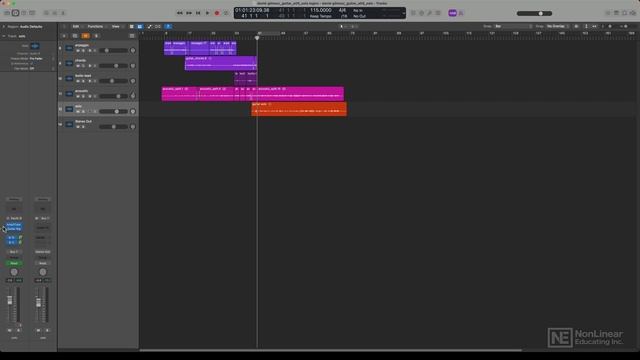Click the Stereo Out output slot

pyautogui.click(x=42, y=252)
